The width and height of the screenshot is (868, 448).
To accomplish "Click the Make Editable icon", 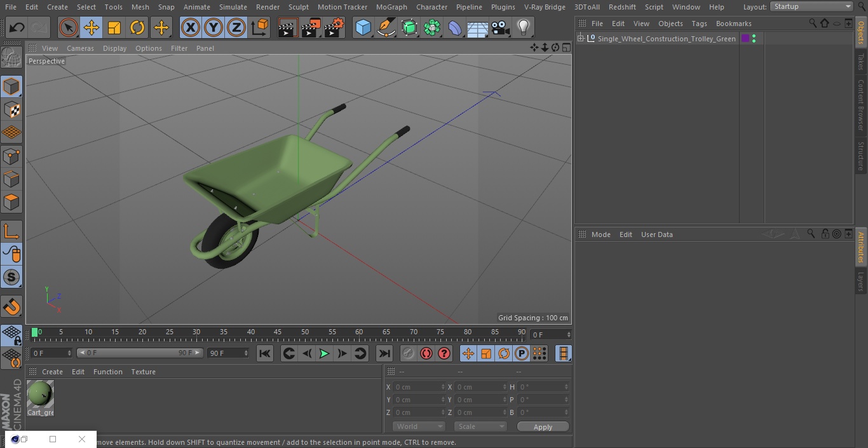I will tap(11, 58).
